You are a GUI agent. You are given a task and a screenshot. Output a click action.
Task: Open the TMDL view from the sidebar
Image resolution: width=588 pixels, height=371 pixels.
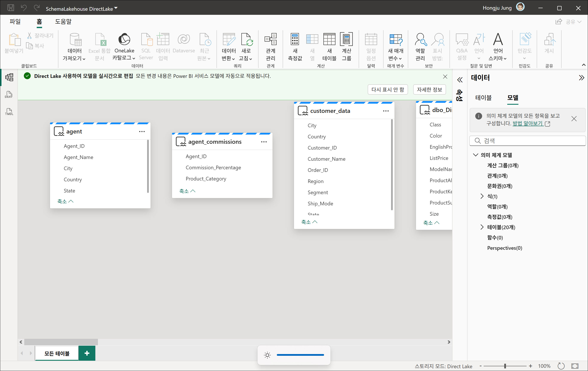[9, 112]
